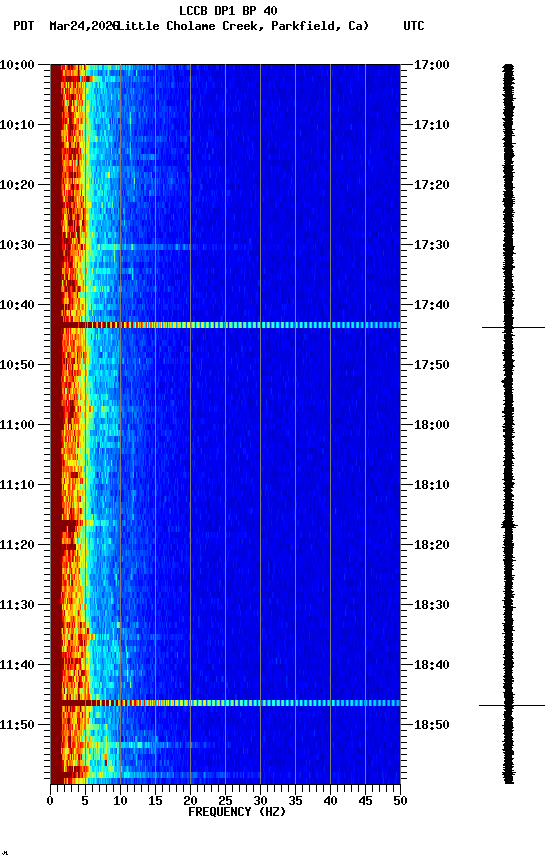Click the '10:50' PDT time label

(17, 365)
